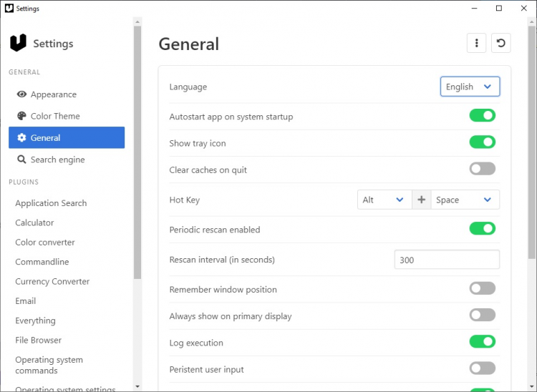This screenshot has height=392, width=537.
Task: Click the Appearance eye icon in sidebar
Action: click(21, 94)
